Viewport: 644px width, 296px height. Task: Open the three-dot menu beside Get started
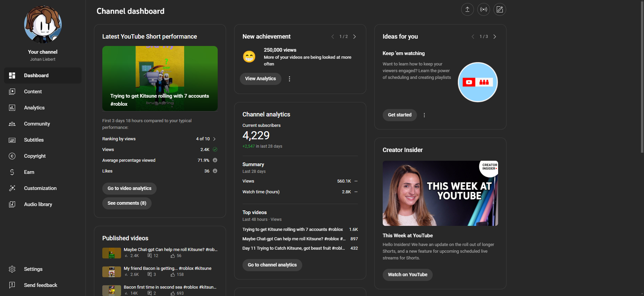point(424,115)
